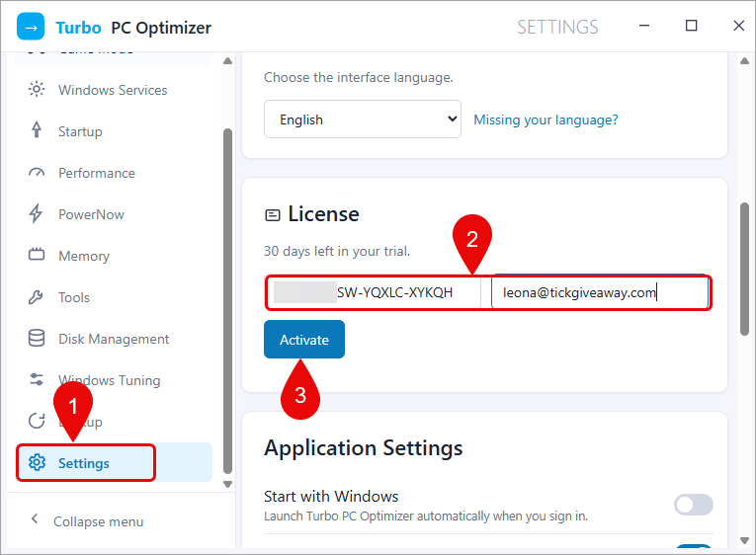Select Disk Management in the sidebar
The image size is (756, 555).
(x=114, y=339)
